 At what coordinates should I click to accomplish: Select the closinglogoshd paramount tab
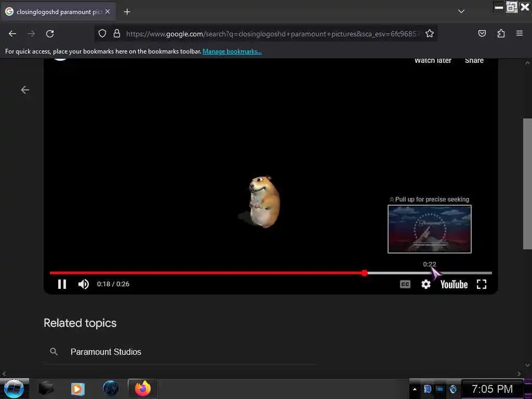[x=58, y=12]
